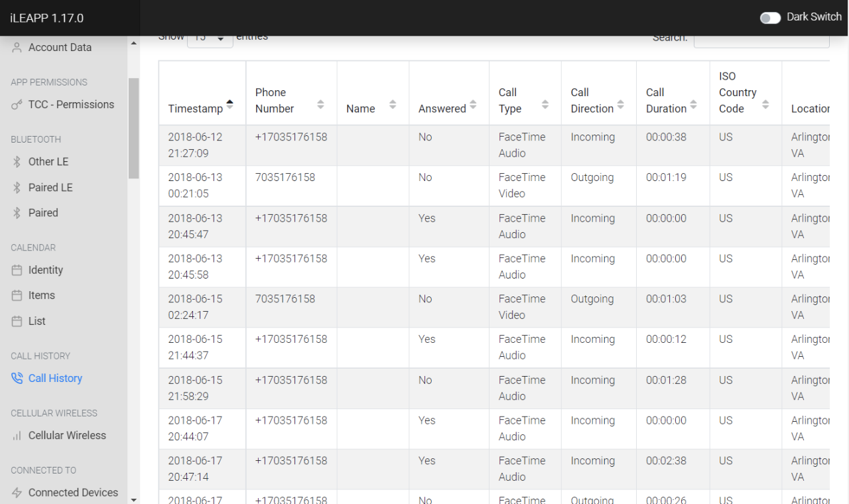Click phone number in 2018-06-13 00:21:05 row

[x=285, y=178]
